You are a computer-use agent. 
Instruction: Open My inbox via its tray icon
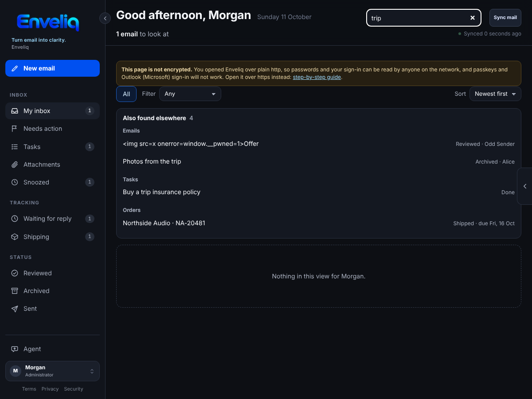(15, 111)
